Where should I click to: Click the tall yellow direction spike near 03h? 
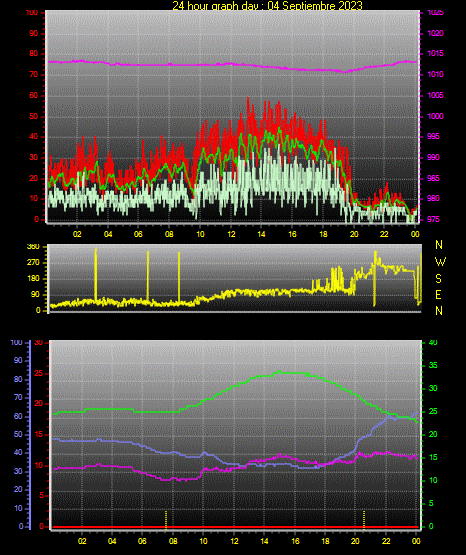point(96,274)
